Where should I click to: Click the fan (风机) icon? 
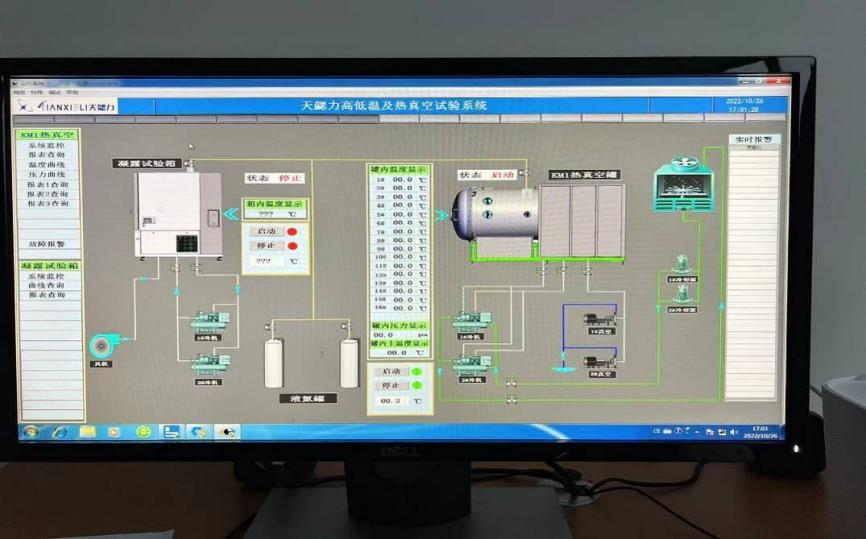pos(104,344)
